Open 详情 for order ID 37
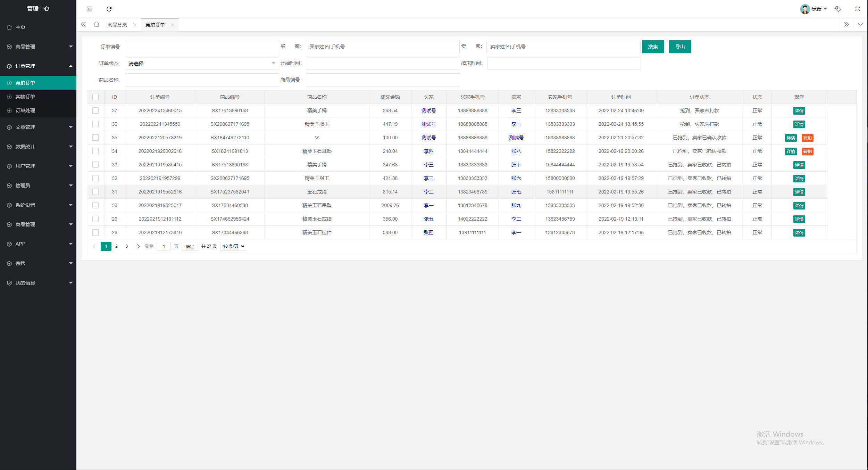 799,111
